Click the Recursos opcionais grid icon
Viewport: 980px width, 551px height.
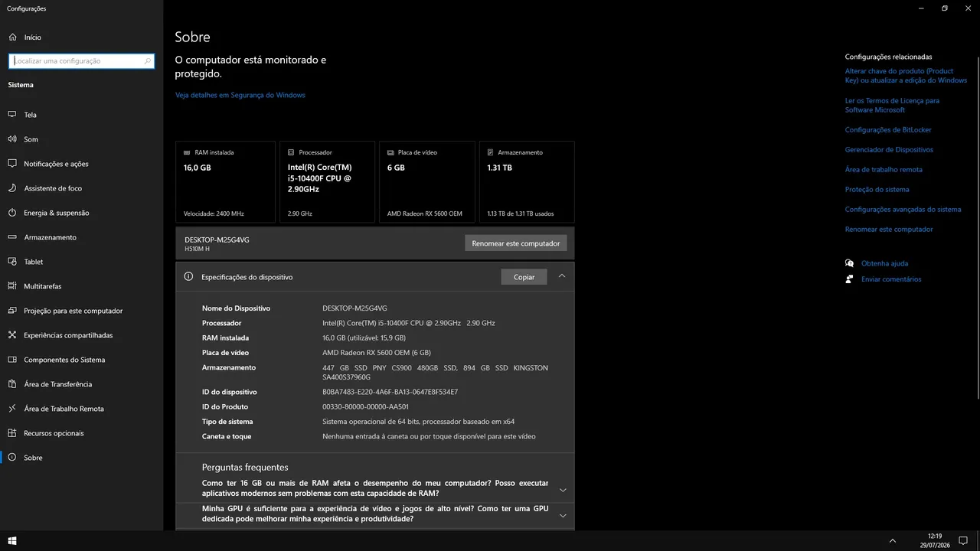(12, 433)
